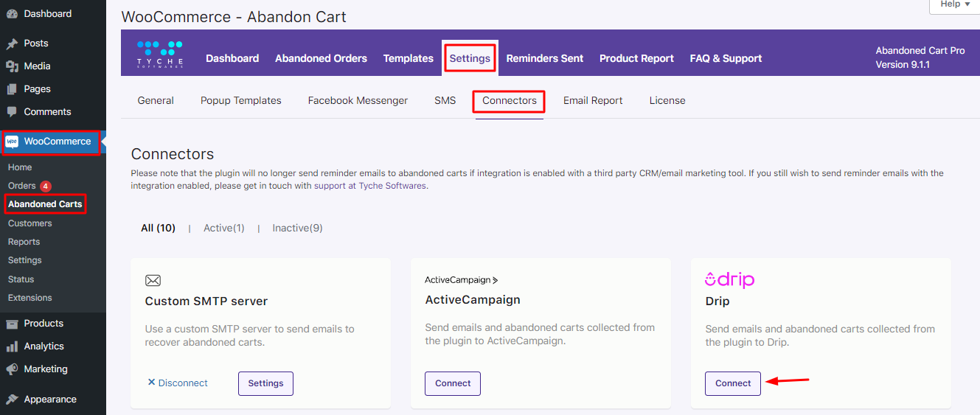Switch to the Facebook Messenger sub-tab
The height and width of the screenshot is (415, 980).
(358, 100)
